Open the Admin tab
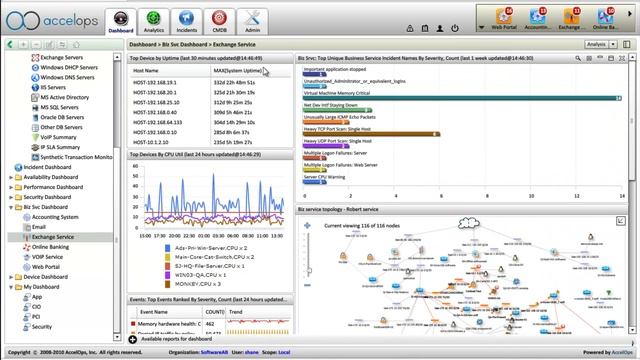The height and width of the screenshot is (360, 640). point(252,22)
